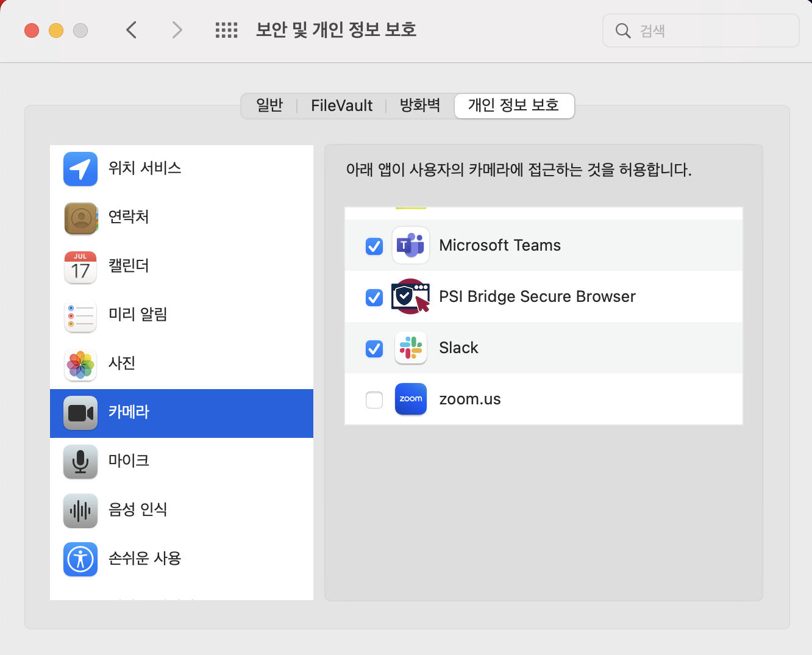Open the 방화벽 tab
Viewport: 812px width, 655px height.
(420, 106)
